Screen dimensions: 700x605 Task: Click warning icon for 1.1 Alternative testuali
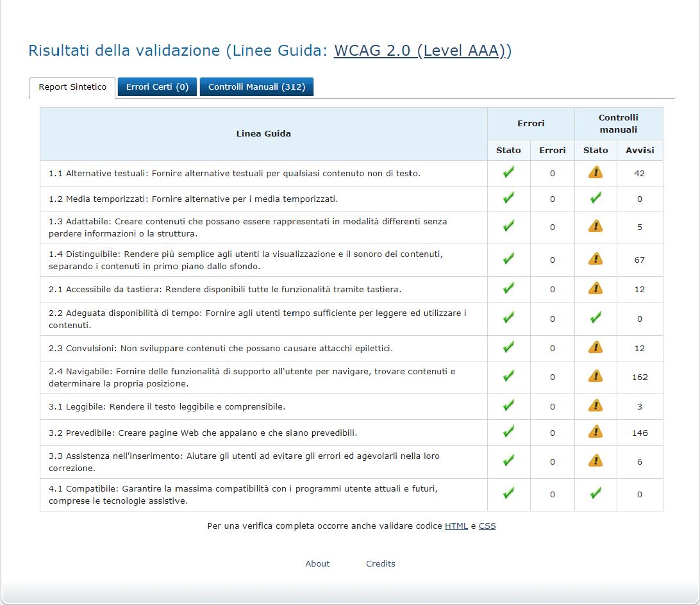(596, 172)
